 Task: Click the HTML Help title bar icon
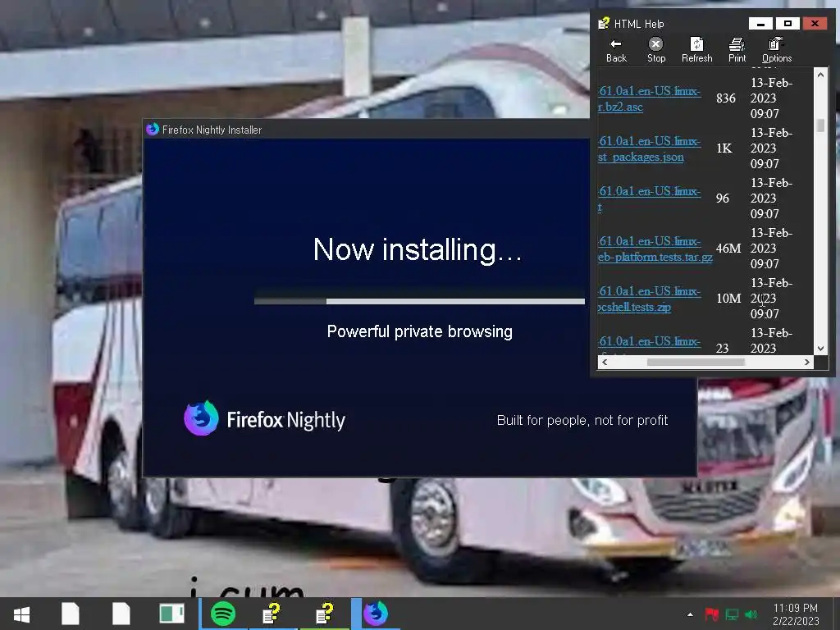604,24
